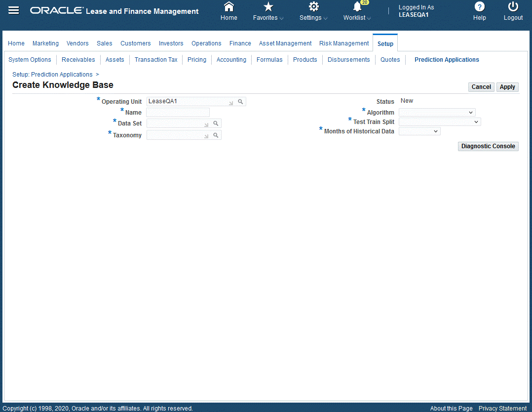
Task: Open the Diagnostic Console
Action: coord(488,146)
